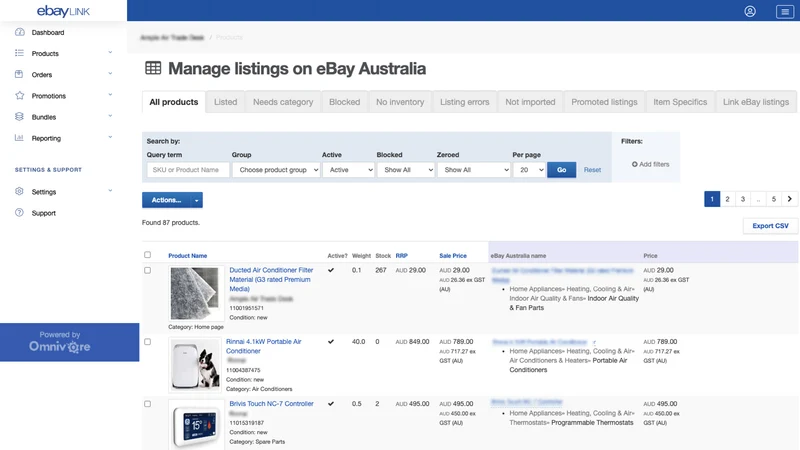The width and height of the screenshot is (800, 450).
Task: Open the Choose product group dropdown
Action: [276, 170]
